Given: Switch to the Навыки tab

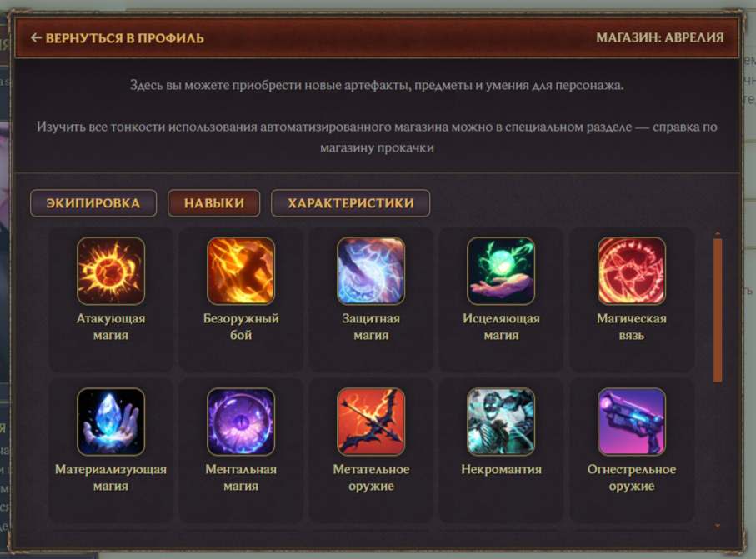Looking at the screenshot, I should (x=214, y=203).
